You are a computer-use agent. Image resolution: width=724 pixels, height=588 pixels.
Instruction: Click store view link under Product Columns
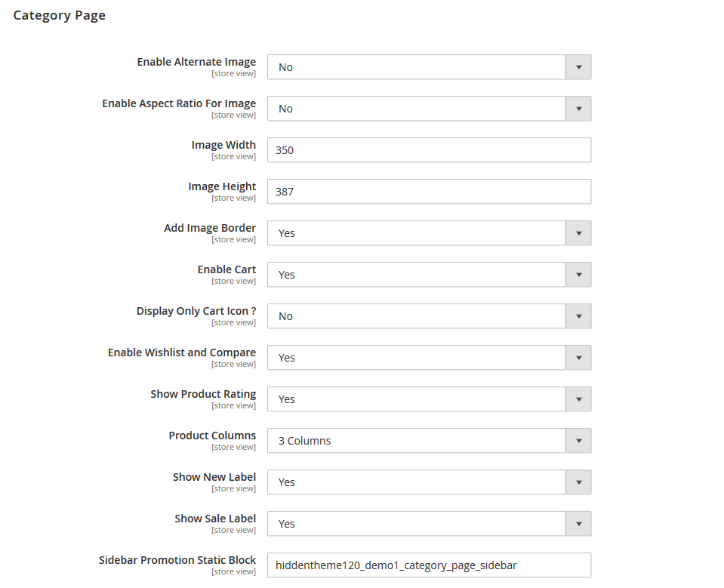(233, 446)
